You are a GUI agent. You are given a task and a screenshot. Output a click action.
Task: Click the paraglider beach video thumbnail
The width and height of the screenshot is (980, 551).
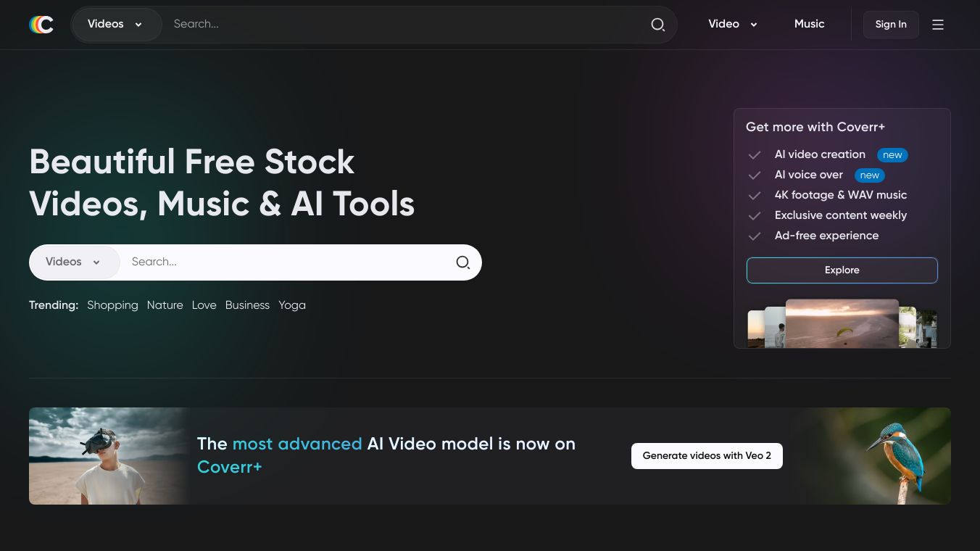tap(842, 324)
